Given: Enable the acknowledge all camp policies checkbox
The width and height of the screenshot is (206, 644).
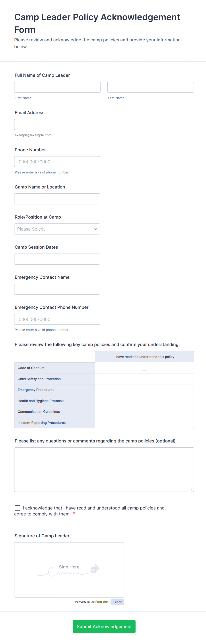Looking at the screenshot, I should point(17,508).
